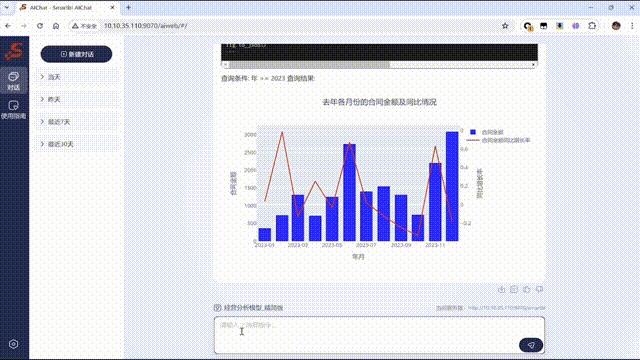Viewport: 640px width, 360px height.
Task: Click the tallest bar for December
Action: pyautogui.click(x=452, y=186)
